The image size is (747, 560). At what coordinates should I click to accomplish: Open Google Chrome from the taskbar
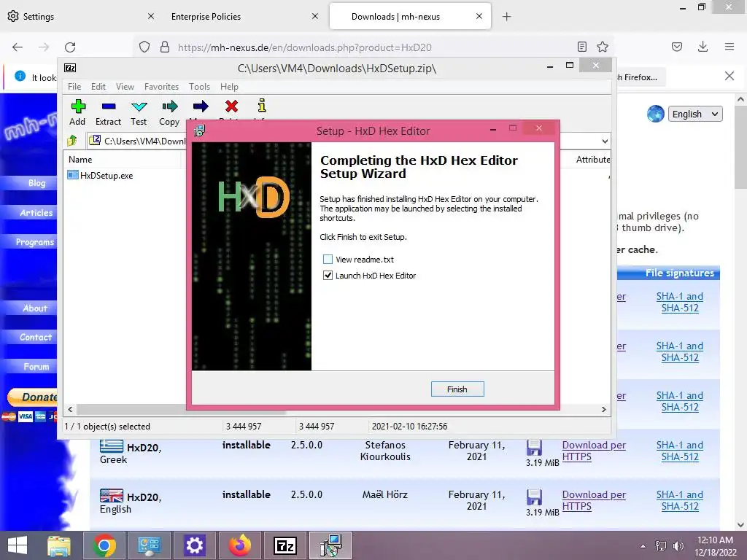[x=104, y=545]
